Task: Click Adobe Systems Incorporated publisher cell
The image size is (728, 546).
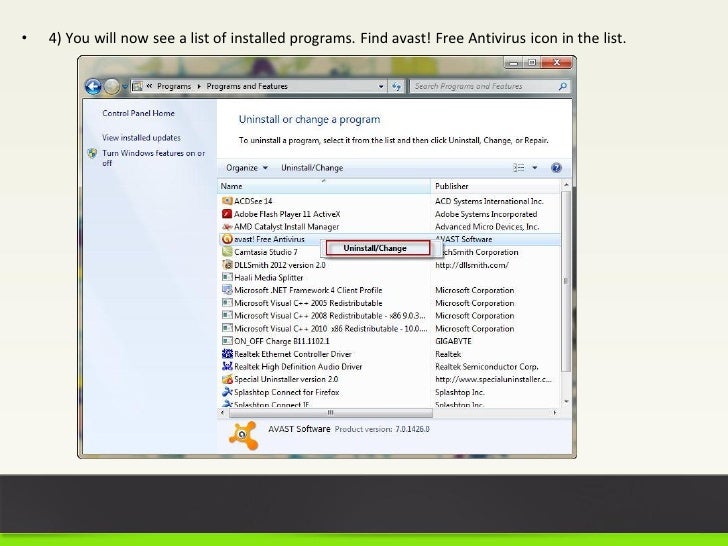Action: pyautogui.click(x=486, y=214)
